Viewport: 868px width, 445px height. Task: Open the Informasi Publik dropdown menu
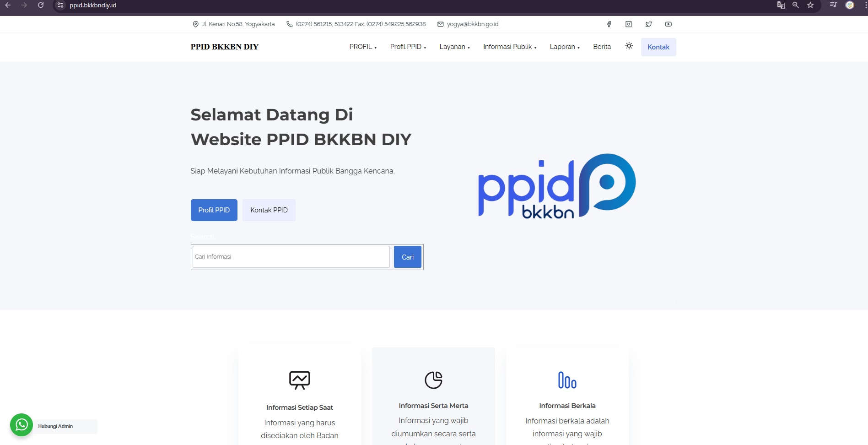510,47
